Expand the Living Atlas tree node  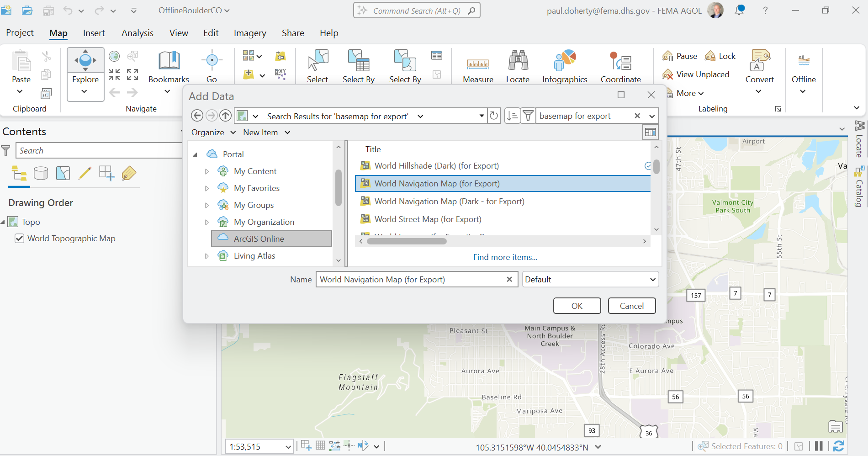click(206, 256)
